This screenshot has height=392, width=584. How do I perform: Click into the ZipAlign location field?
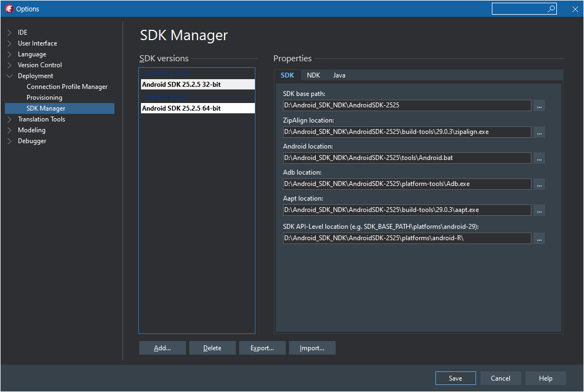[407, 132]
